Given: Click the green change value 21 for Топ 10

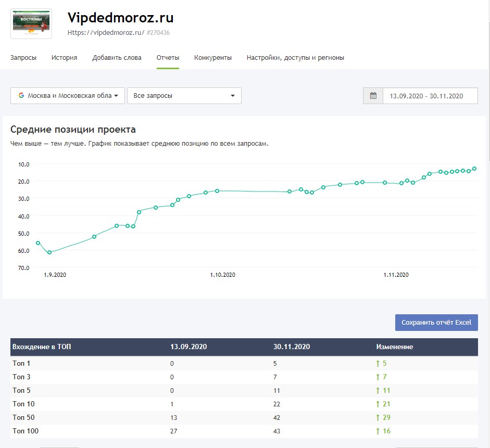Looking at the screenshot, I should tap(386, 404).
